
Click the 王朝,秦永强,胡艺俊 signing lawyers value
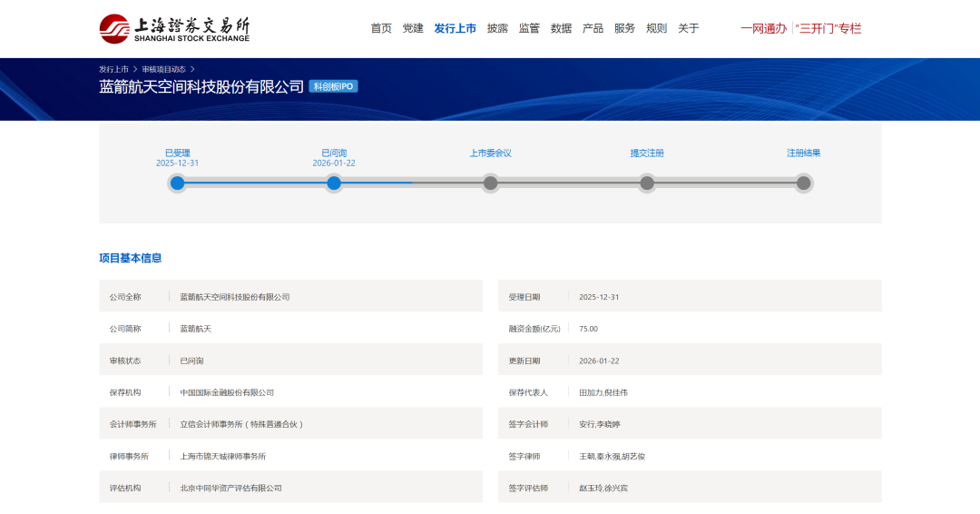[612, 457]
